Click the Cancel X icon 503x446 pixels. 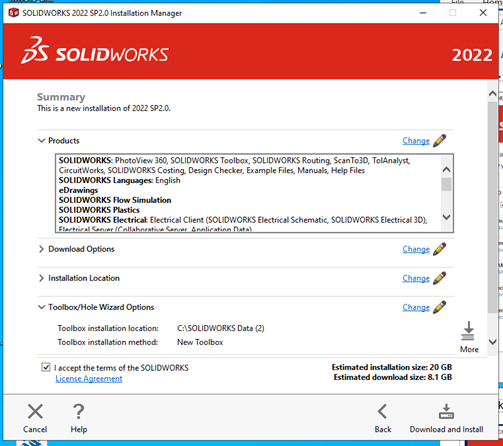tap(35, 412)
